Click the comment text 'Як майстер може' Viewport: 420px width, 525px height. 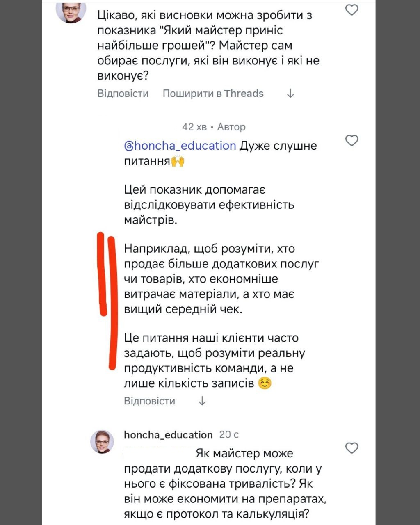coord(244,453)
